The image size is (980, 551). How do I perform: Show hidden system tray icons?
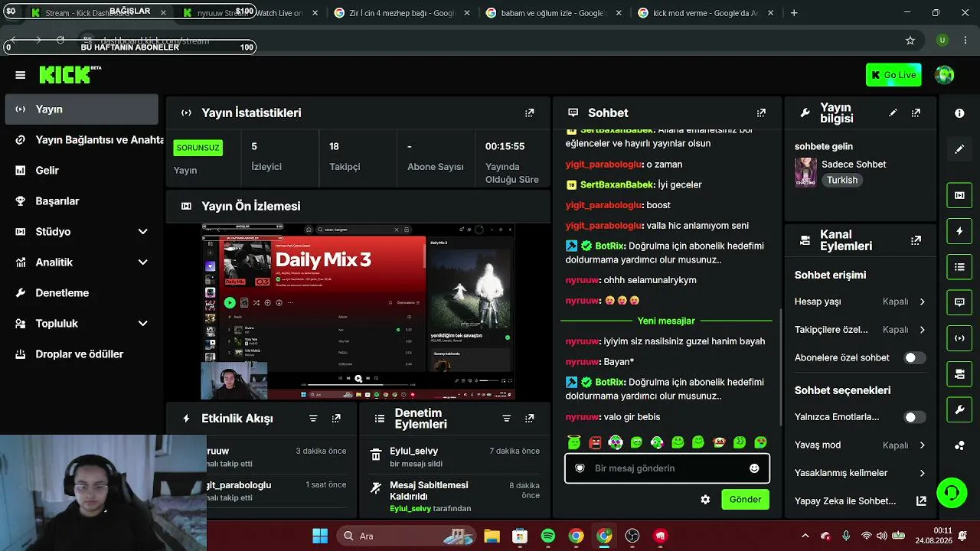805,536
